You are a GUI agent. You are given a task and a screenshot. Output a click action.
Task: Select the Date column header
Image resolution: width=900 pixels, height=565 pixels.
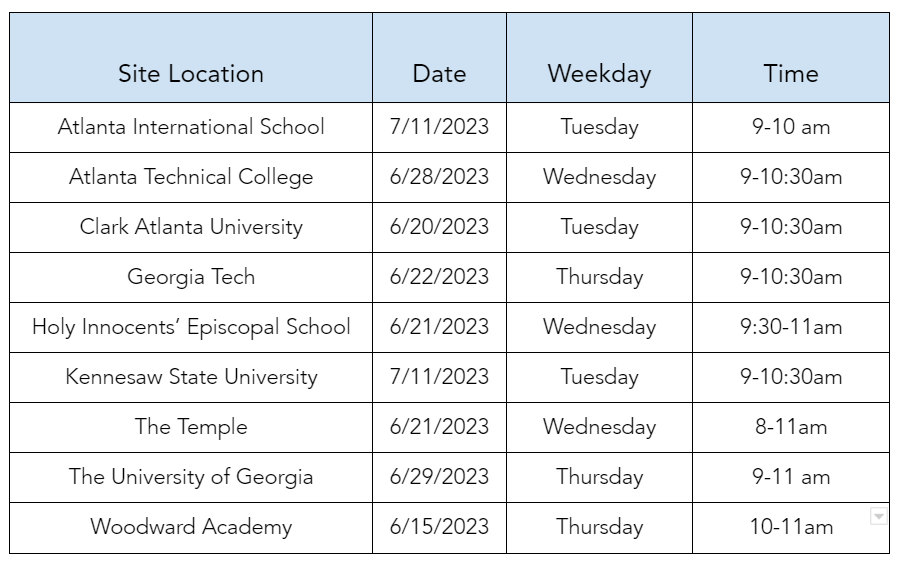[439, 73]
